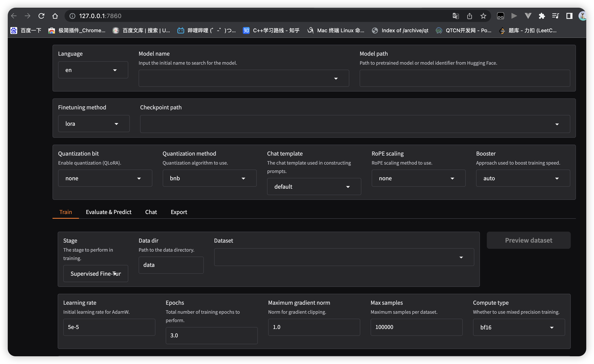The image size is (594, 364).
Task: Bookmark this page with the star icon
Action: click(483, 16)
